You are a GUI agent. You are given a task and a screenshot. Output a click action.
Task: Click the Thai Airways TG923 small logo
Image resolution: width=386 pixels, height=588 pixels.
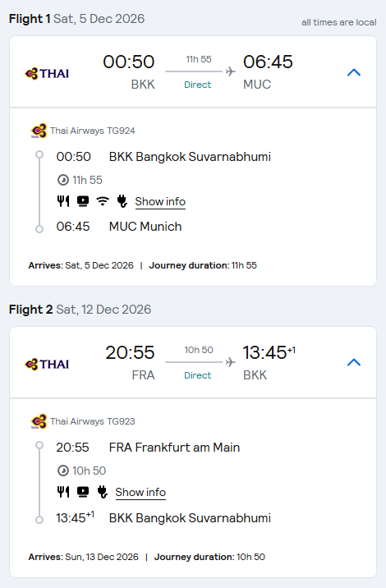pos(39,421)
